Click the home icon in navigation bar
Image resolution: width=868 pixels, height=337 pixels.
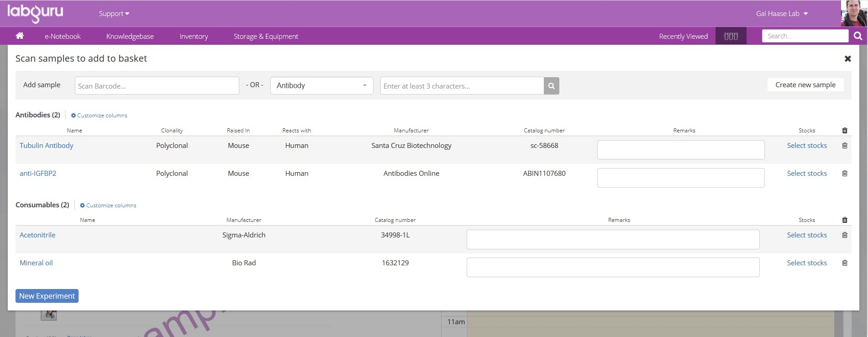point(20,36)
